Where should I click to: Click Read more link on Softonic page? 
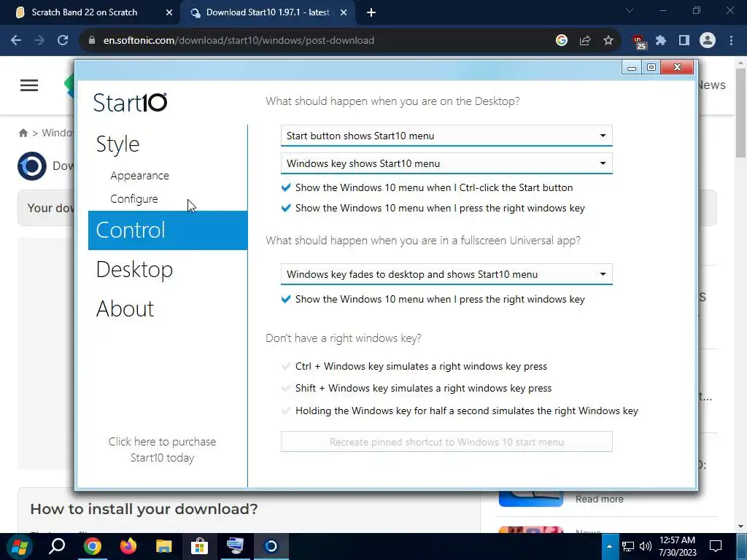600,499
